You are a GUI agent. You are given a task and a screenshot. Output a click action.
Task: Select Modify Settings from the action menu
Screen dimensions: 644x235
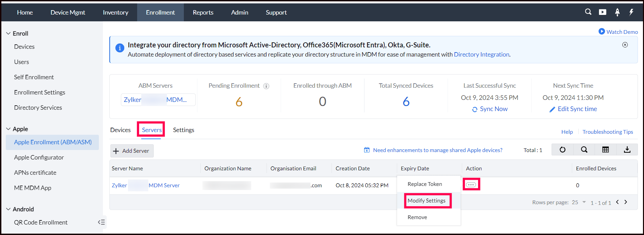coord(426,200)
